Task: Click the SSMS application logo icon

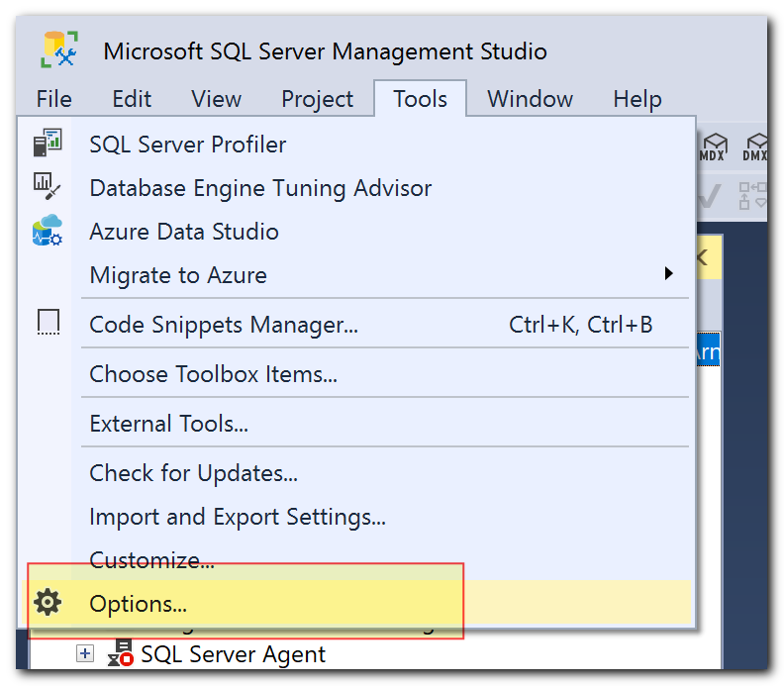Action: (59, 49)
